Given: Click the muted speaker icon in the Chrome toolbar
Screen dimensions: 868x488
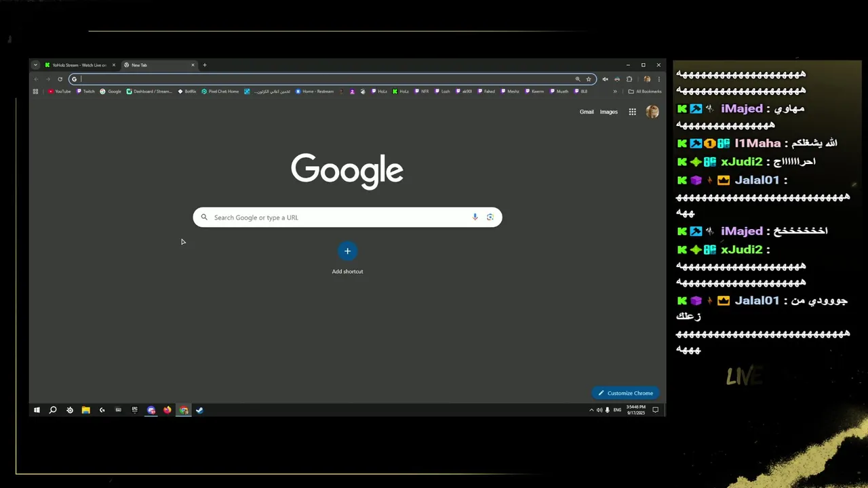Looking at the screenshot, I should point(606,79).
